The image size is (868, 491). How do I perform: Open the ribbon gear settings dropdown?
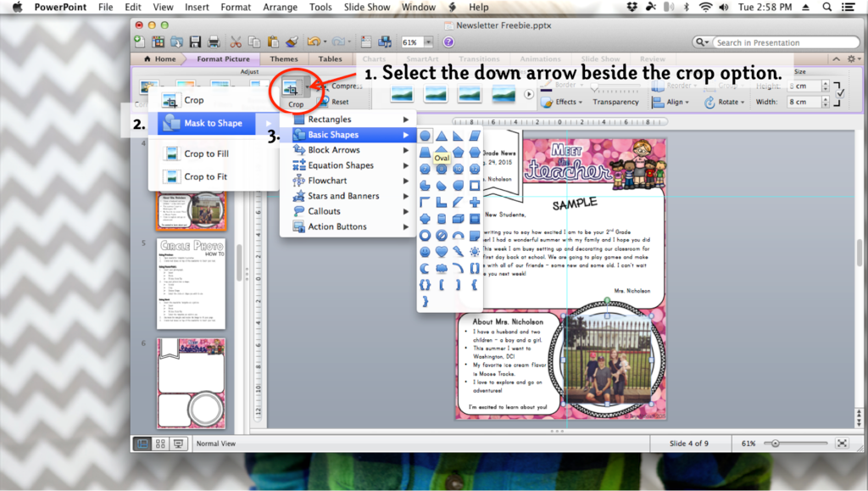(x=854, y=59)
